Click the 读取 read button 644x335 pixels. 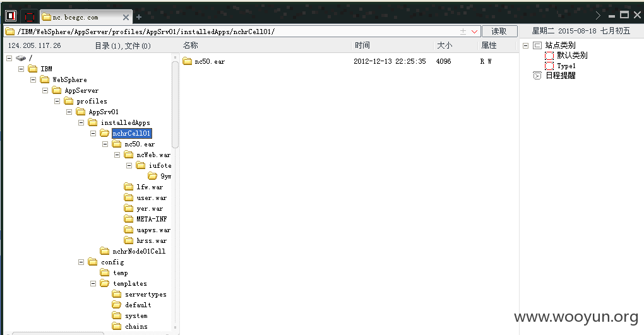(499, 31)
